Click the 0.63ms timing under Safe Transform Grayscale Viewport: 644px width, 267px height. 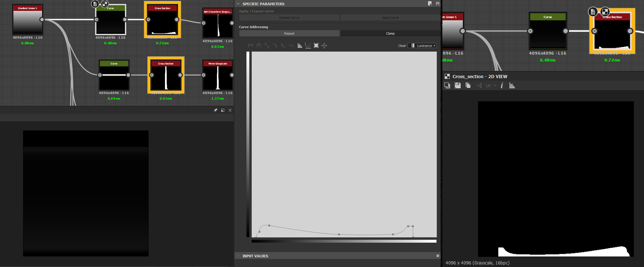(218, 47)
